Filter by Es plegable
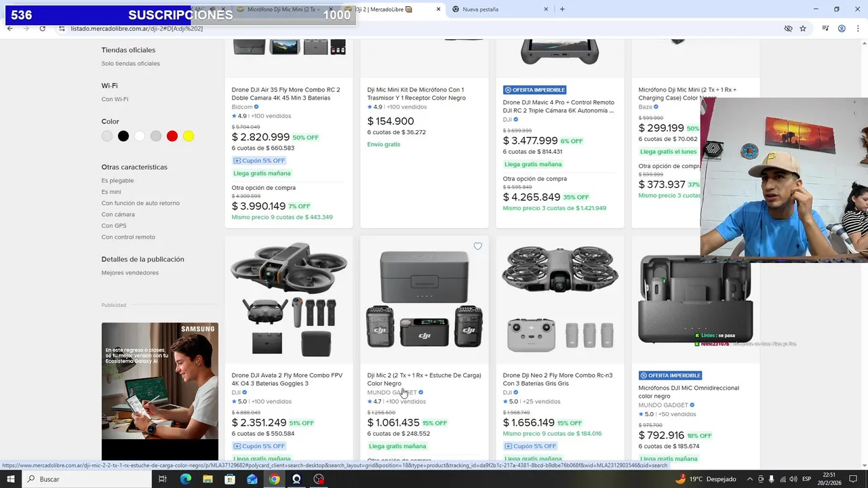Image resolution: width=868 pixels, height=488 pixels. coord(118,180)
